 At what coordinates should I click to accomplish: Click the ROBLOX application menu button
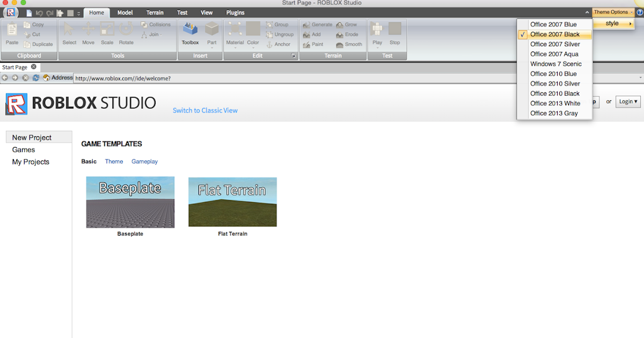[x=10, y=12]
